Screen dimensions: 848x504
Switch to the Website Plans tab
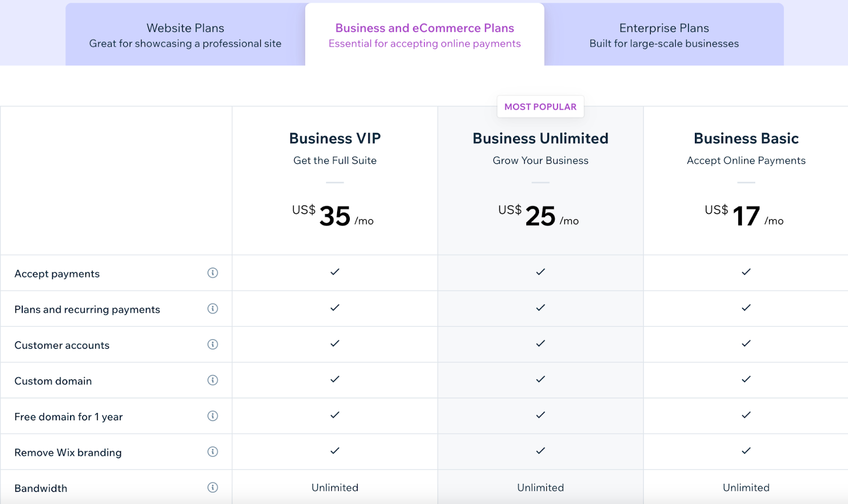(x=185, y=34)
